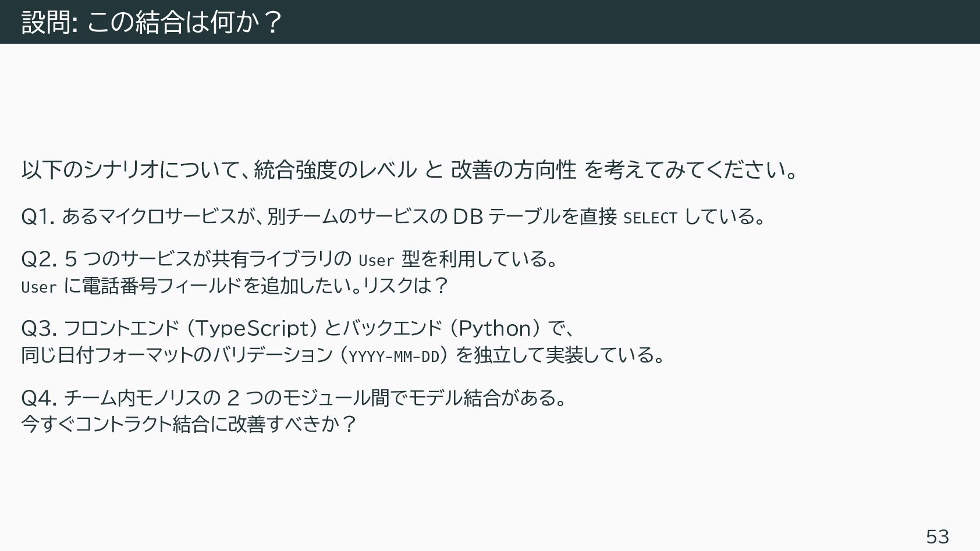980x551 pixels.
Task: Click the word Python in Q3
Action: (x=495, y=329)
